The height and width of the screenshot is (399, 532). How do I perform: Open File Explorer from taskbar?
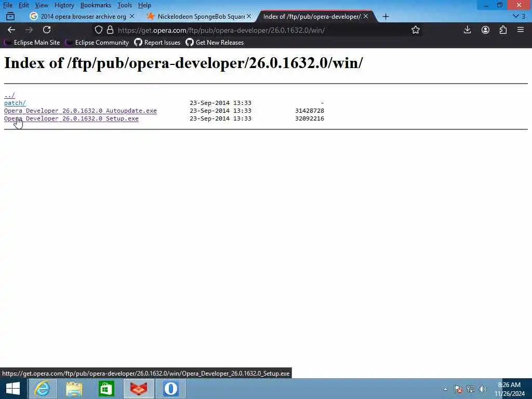(x=74, y=389)
